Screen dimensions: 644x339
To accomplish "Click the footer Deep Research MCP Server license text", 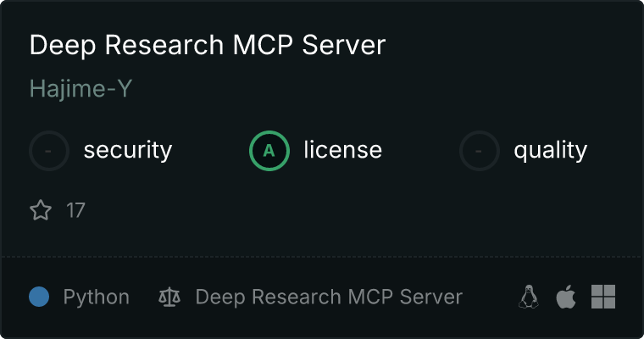I will pos(329,297).
